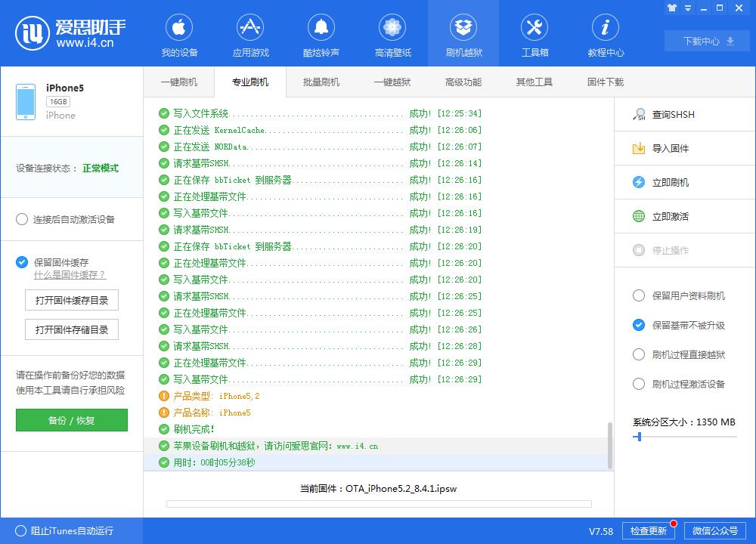Open the 酷炫铃声 ringtones section
Image resolution: width=756 pixels, height=544 pixels.
pyautogui.click(x=321, y=33)
